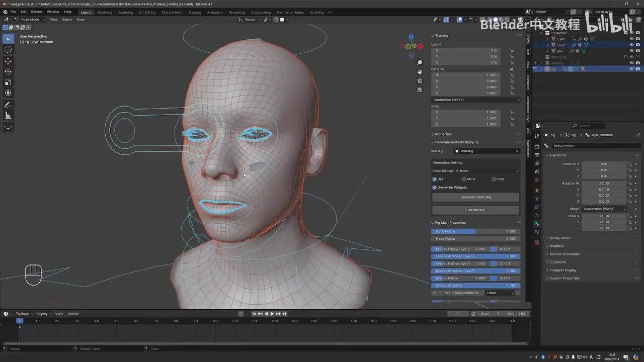Expand the Bendy Bones panel
The image size is (644, 362).
559,238
